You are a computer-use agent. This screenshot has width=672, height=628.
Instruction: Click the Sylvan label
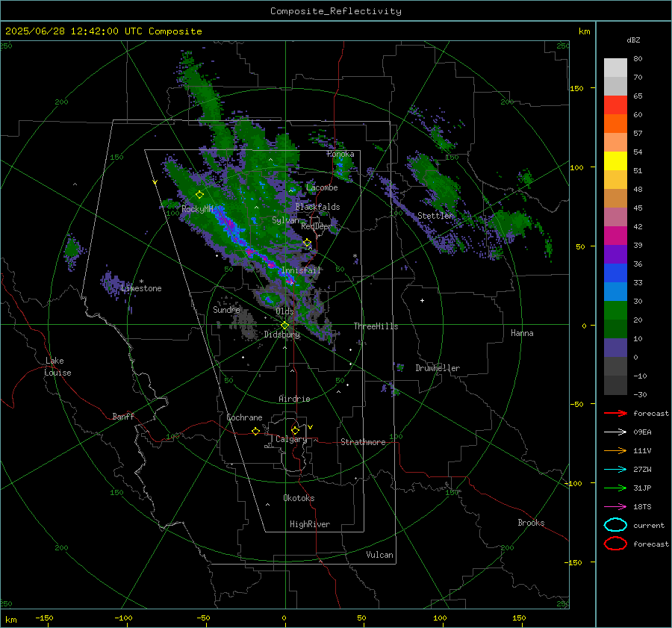click(285, 220)
